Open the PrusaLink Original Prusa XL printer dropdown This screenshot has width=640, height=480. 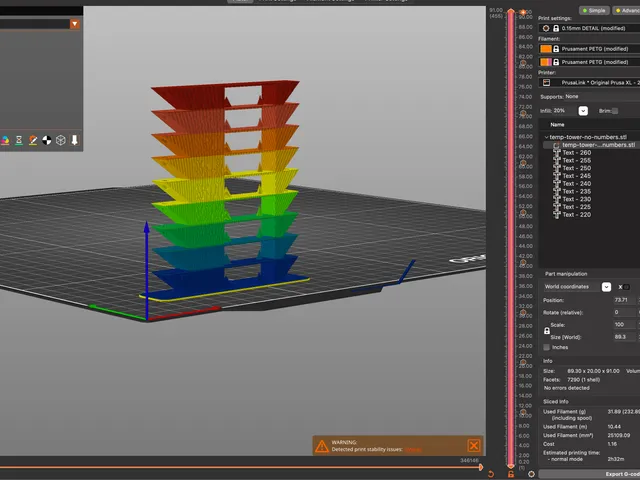coord(589,82)
